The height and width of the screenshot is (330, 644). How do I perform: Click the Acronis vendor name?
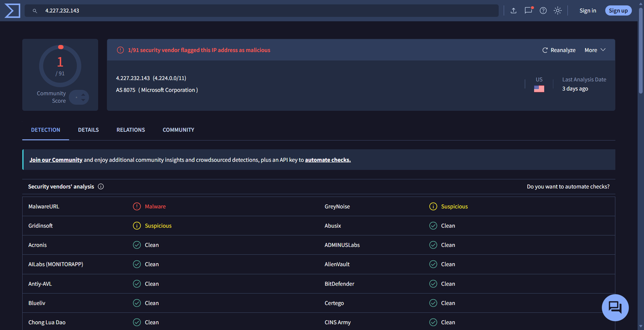[x=38, y=245]
